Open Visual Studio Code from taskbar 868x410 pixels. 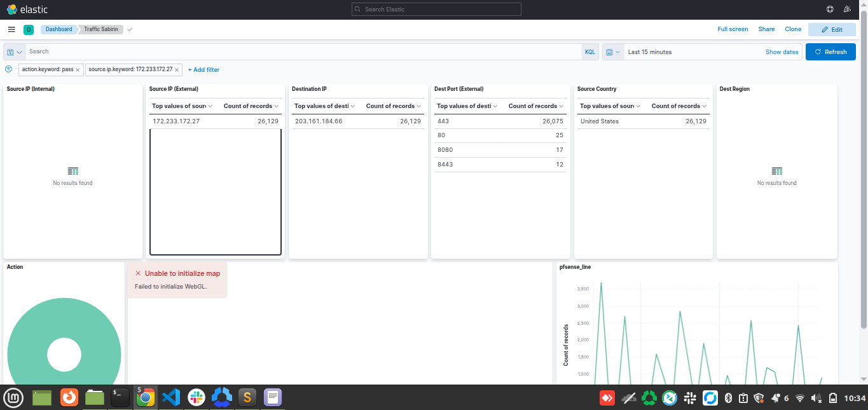[171, 398]
